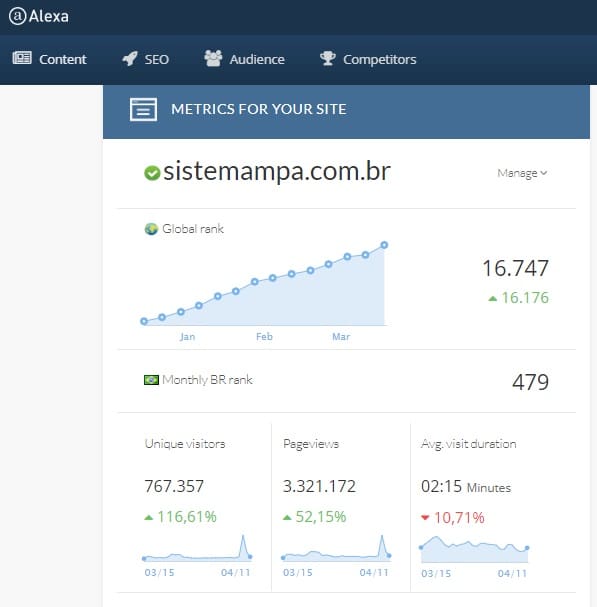597x607 pixels.
Task: Click the Avg. visit duration label
Action: (468, 444)
